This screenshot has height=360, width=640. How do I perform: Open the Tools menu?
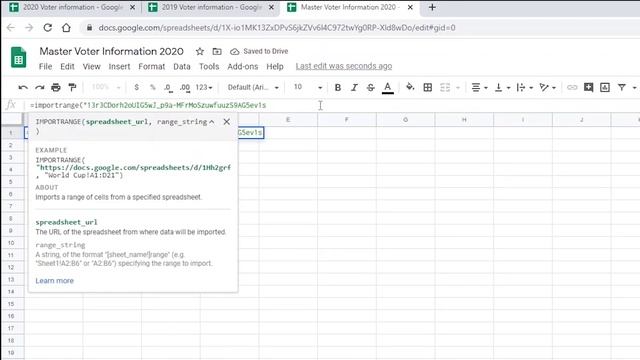pos(209,67)
